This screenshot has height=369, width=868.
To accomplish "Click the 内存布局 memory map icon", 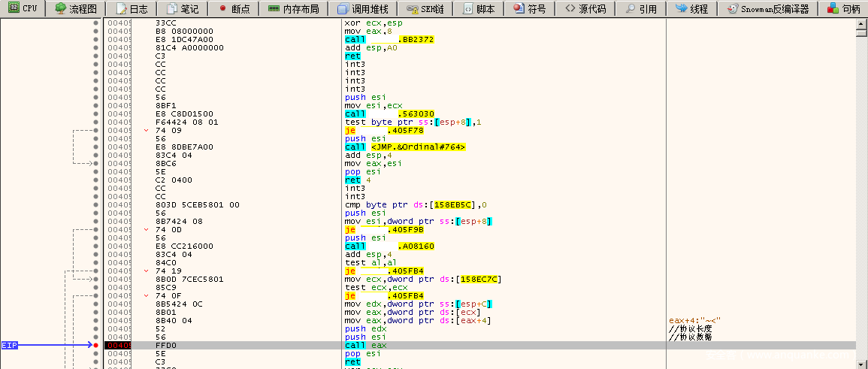I will point(271,9).
